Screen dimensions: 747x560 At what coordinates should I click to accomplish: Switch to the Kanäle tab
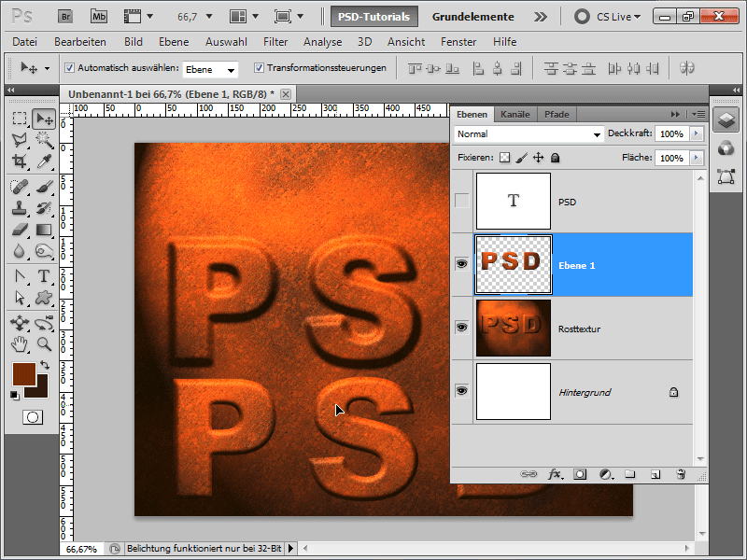point(515,114)
